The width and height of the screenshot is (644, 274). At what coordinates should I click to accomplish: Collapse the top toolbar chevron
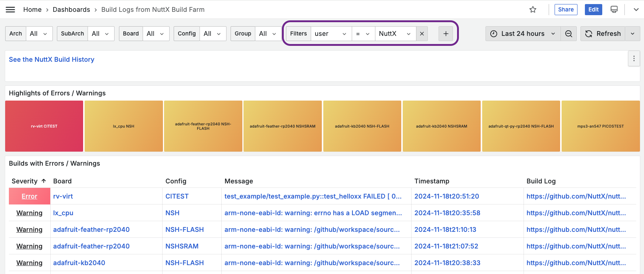click(636, 10)
